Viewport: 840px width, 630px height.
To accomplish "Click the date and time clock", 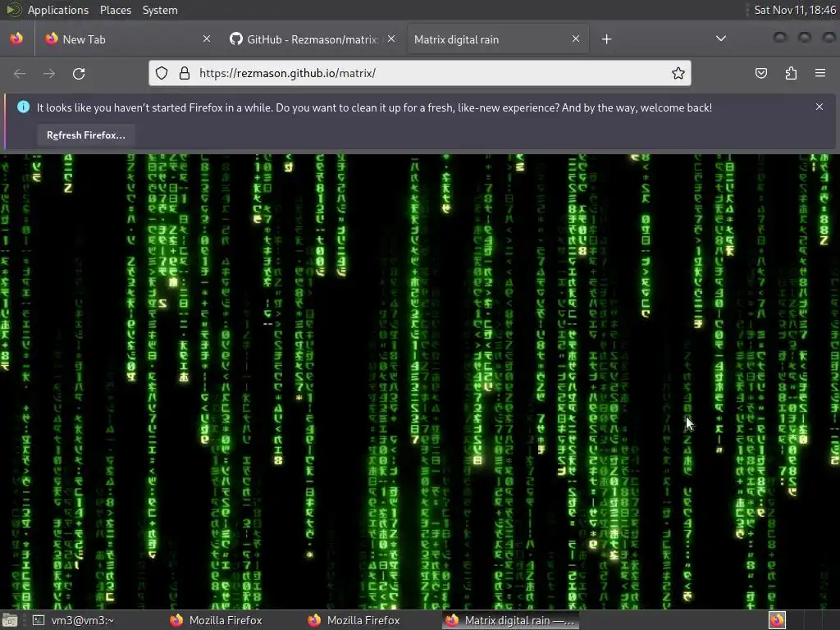I will (794, 10).
